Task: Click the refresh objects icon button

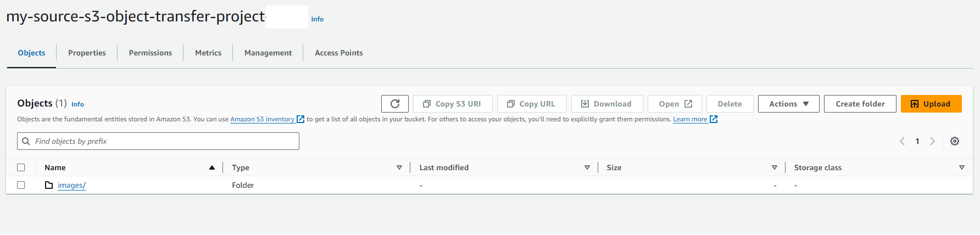Action: pyautogui.click(x=395, y=104)
